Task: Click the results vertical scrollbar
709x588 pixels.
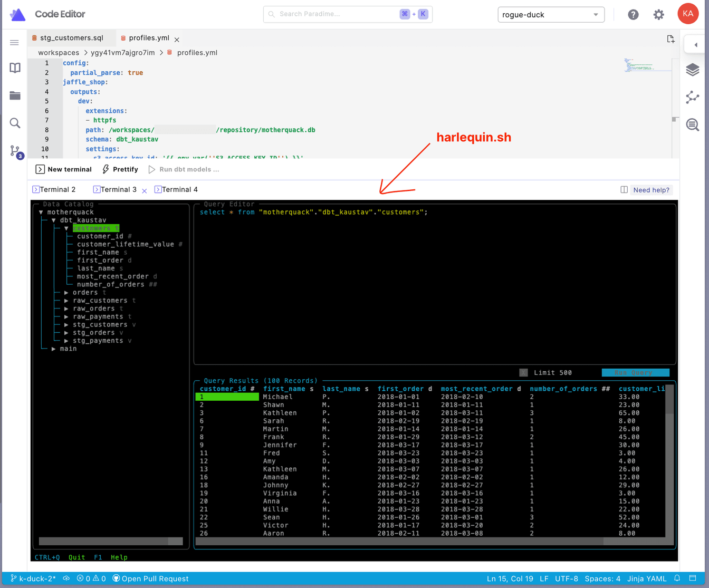Action: click(x=670, y=461)
